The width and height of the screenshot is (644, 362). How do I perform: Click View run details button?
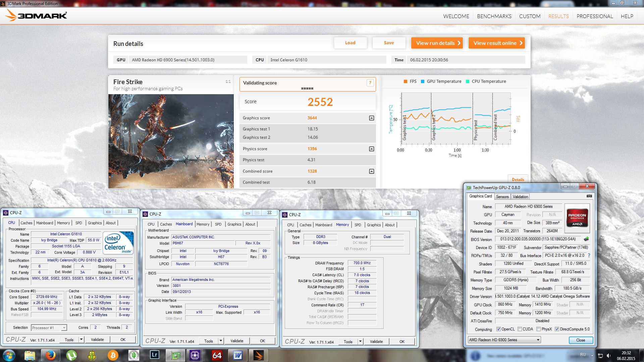pyautogui.click(x=437, y=43)
